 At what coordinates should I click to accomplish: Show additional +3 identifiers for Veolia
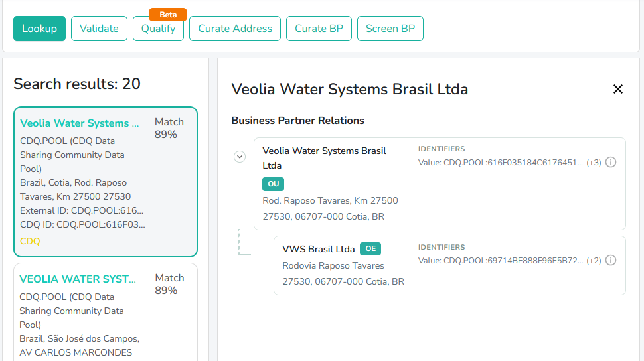click(x=594, y=163)
